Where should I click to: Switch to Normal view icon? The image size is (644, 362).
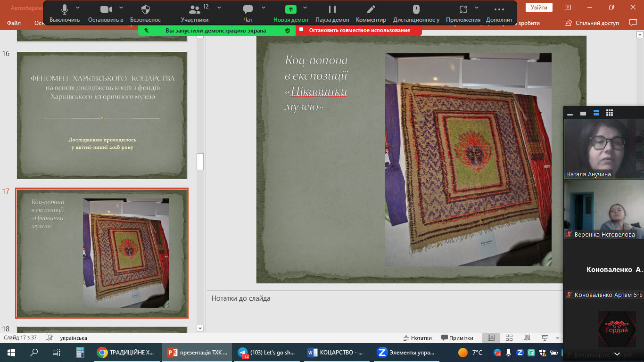coord(491,338)
